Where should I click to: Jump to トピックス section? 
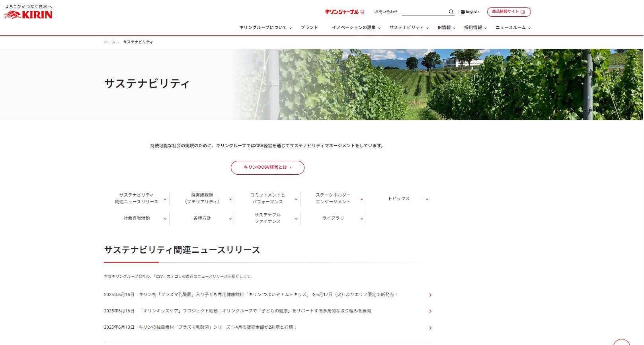(399, 199)
